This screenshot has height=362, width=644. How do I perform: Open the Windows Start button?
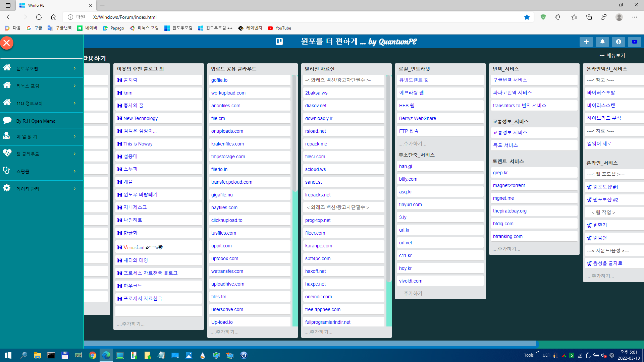click(8, 355)
